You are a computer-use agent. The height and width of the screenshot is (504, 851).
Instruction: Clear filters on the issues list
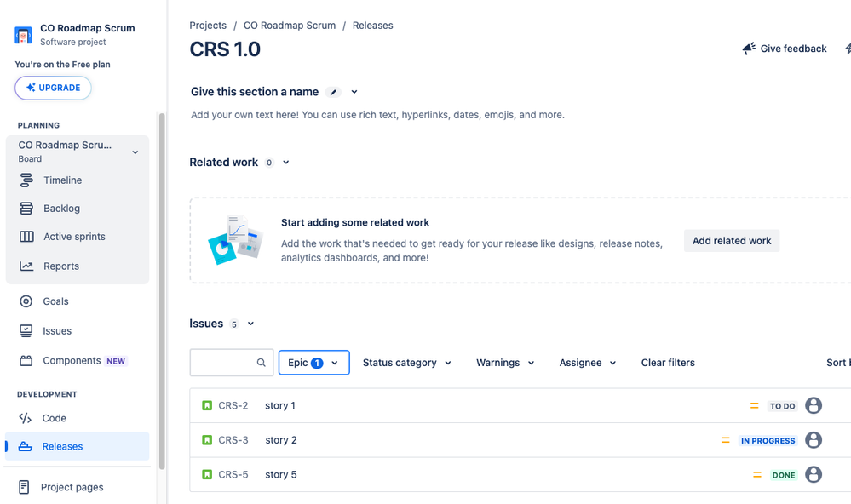(668, 363)
